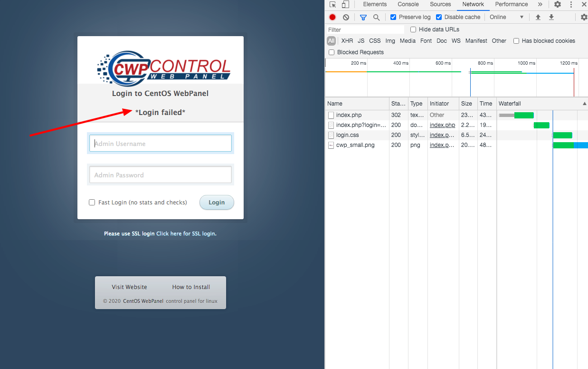Select the login.css request row
Viewport: 588px width, 369px height.
(456, 135)
